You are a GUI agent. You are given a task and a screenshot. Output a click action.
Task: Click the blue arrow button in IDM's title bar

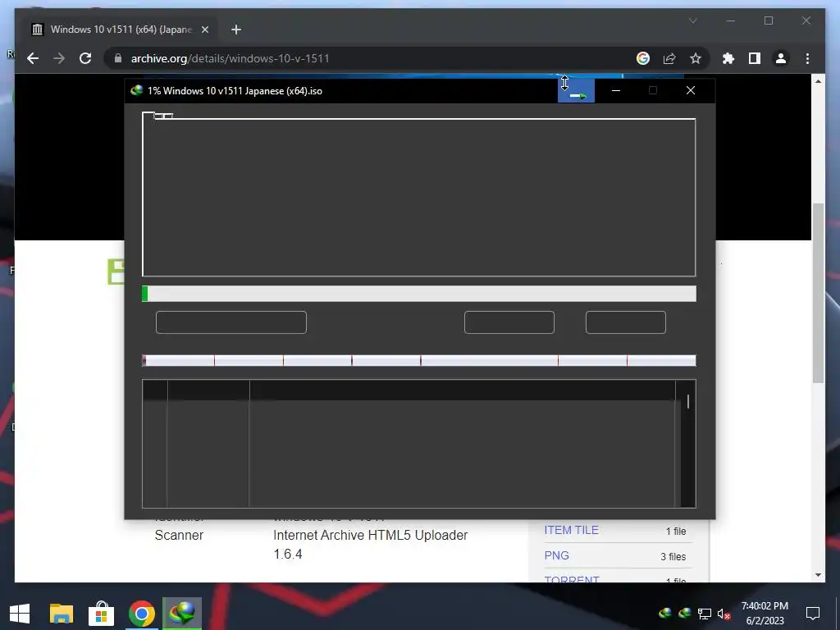point(576,90)
